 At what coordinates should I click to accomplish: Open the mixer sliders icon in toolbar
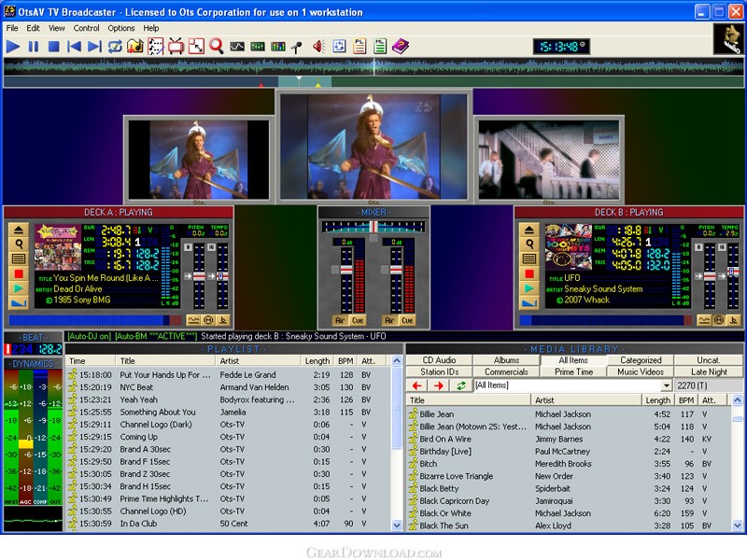258,46
